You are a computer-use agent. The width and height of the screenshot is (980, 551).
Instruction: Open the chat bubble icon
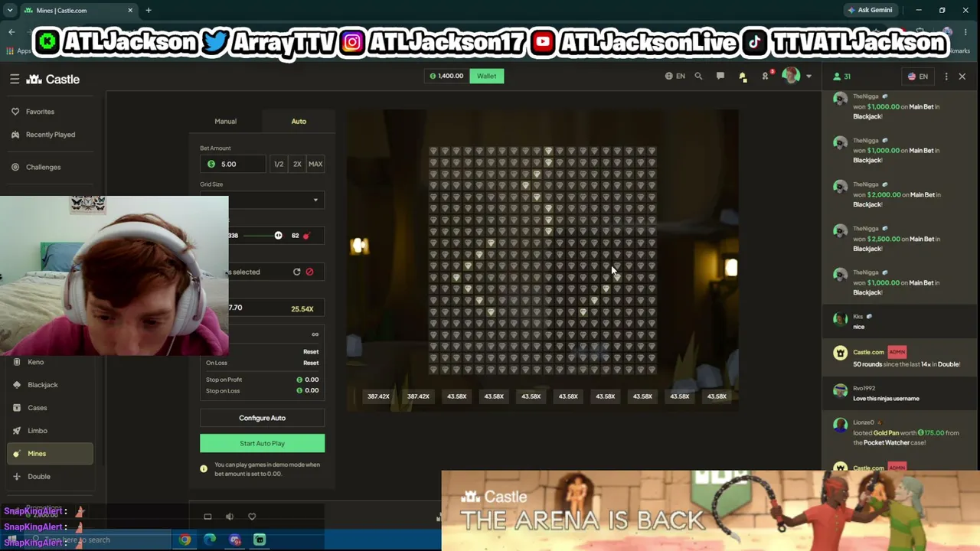click(720, 76)
